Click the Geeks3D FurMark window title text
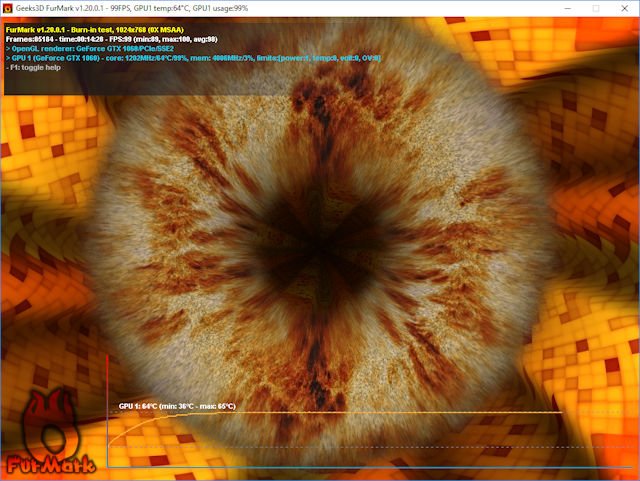Viewport: 640px width, 481px height. [x=132, y=8]
